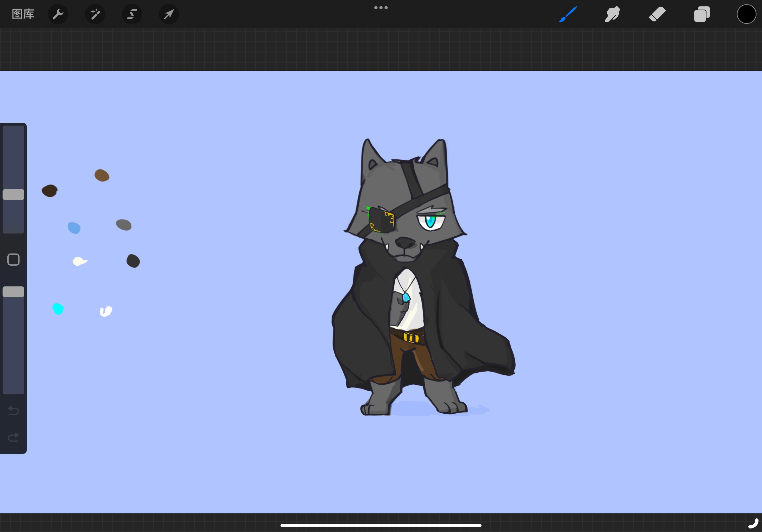Viewport: 762px width, 532px height.
Task: Tap the redo arrow in sidebar
Action: (x=13, y=438)
